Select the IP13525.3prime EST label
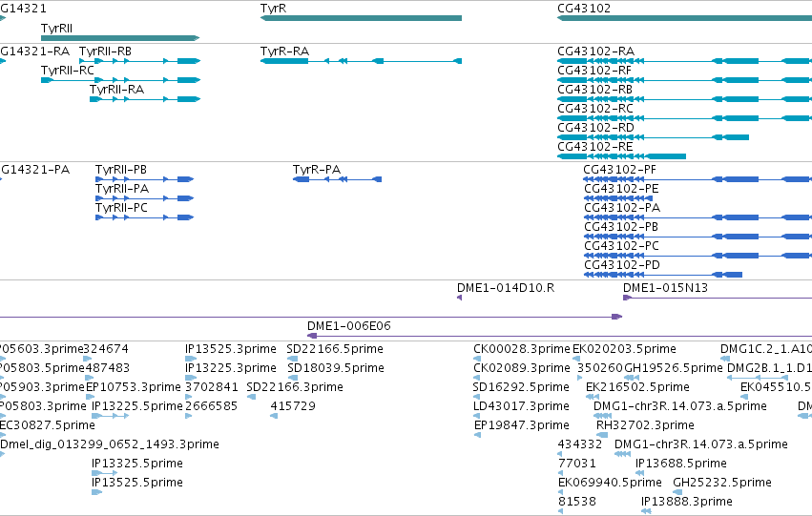The image size is (812, 516). point(231,349)
